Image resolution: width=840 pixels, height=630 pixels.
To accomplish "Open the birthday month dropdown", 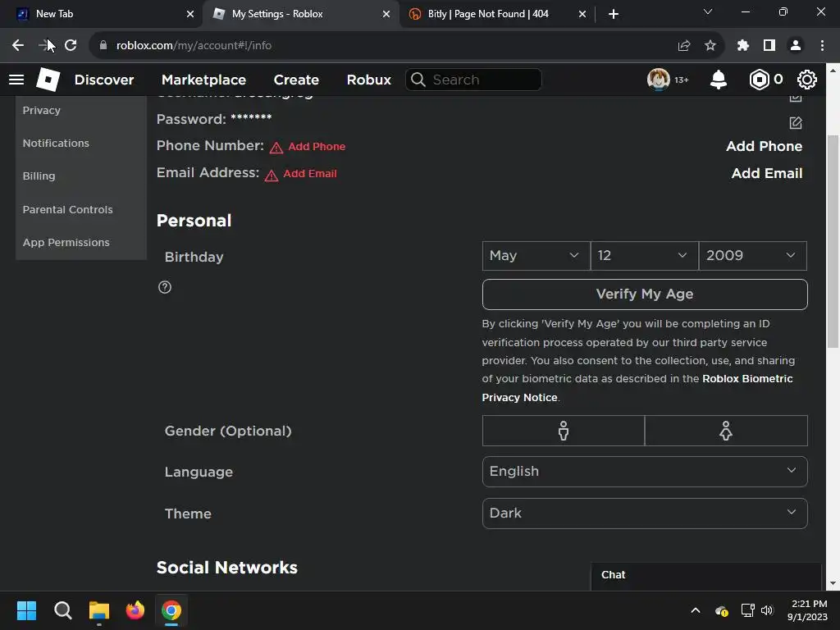I will click(x=536, y=256).
